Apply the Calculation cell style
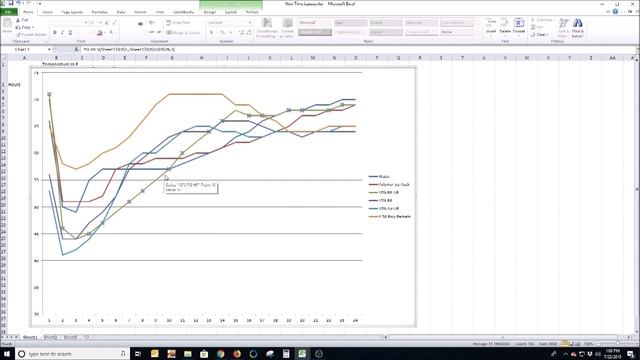 [457, 23]
